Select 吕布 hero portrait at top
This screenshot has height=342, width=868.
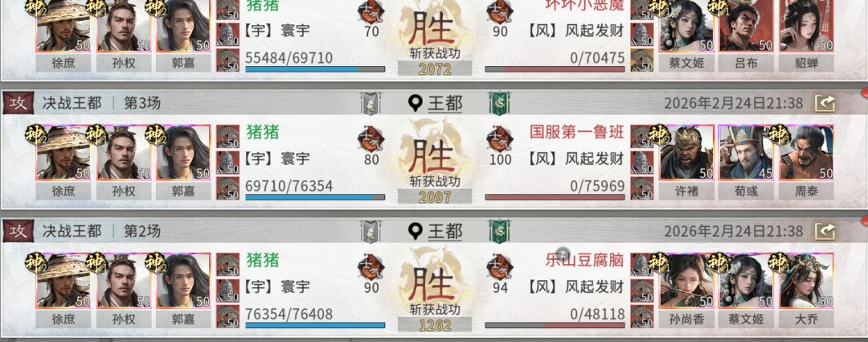(x=746, y=26)
